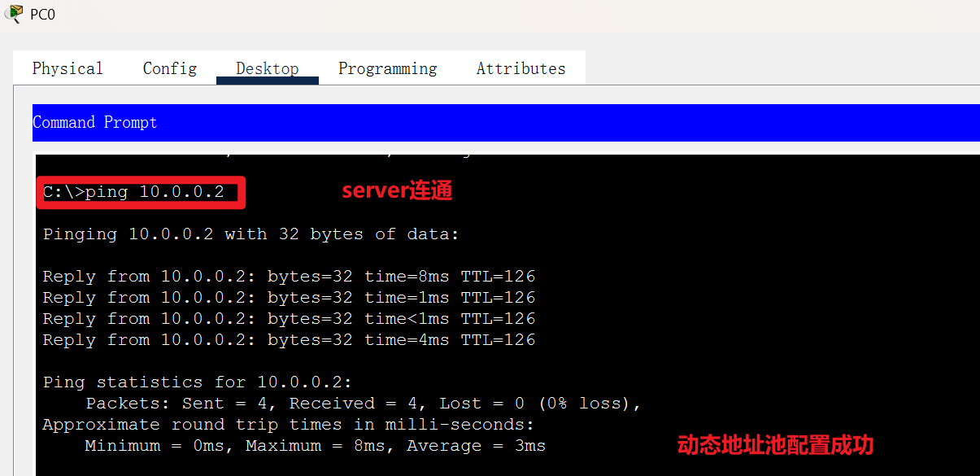Screen dimensions: 980x476
Task: Open the Config tab
Action: (x=170, y=68)
